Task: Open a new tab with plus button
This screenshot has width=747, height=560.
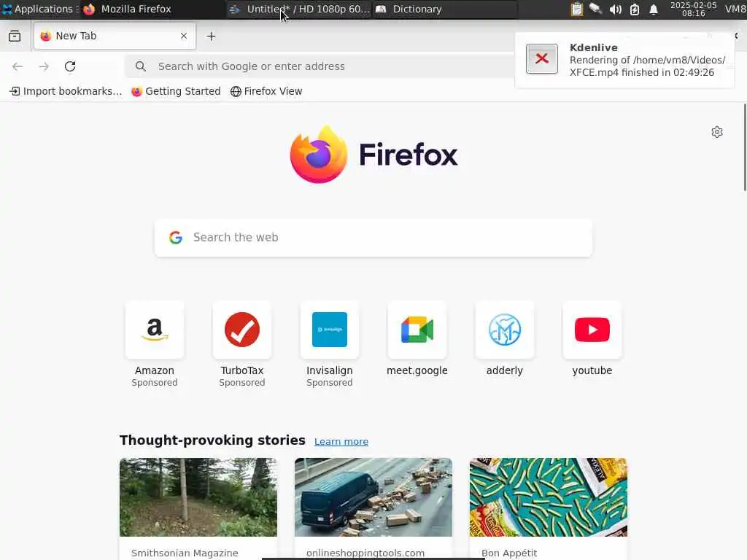Action: pos(211,36)
